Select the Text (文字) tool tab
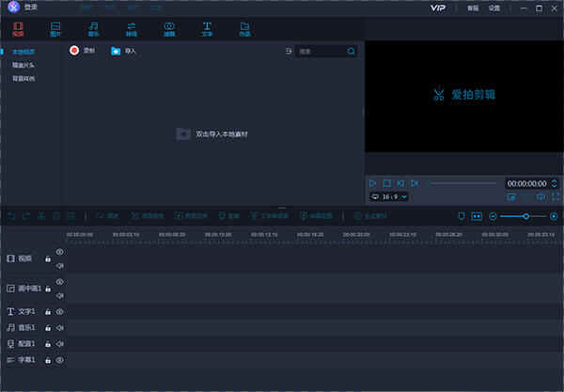 (x=207, y=28)
